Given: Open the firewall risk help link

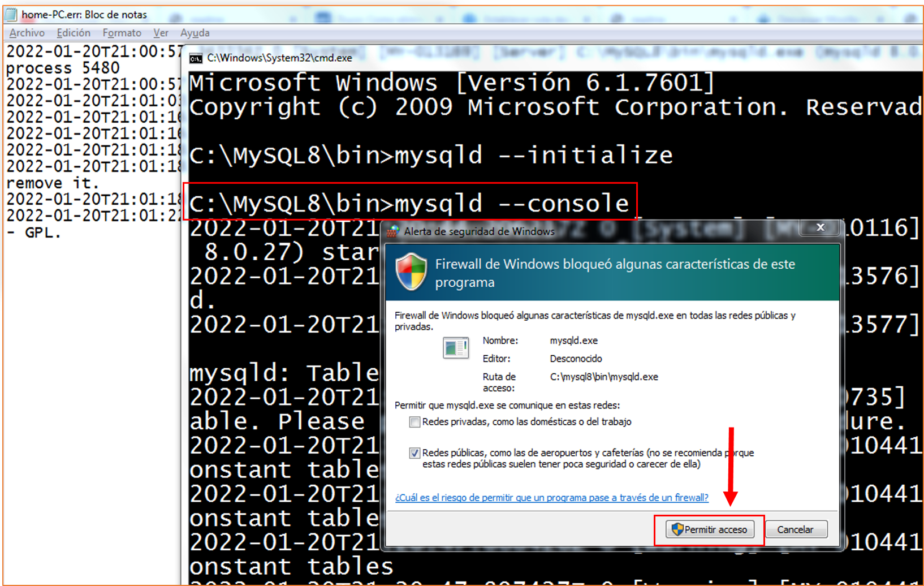Looking at the screenshot, I should coord(551,498).
